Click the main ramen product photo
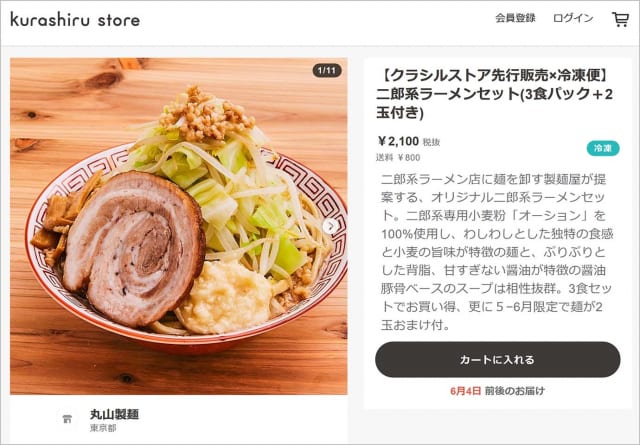This screenshot has height=445, width=640. [x=179, y=226]
